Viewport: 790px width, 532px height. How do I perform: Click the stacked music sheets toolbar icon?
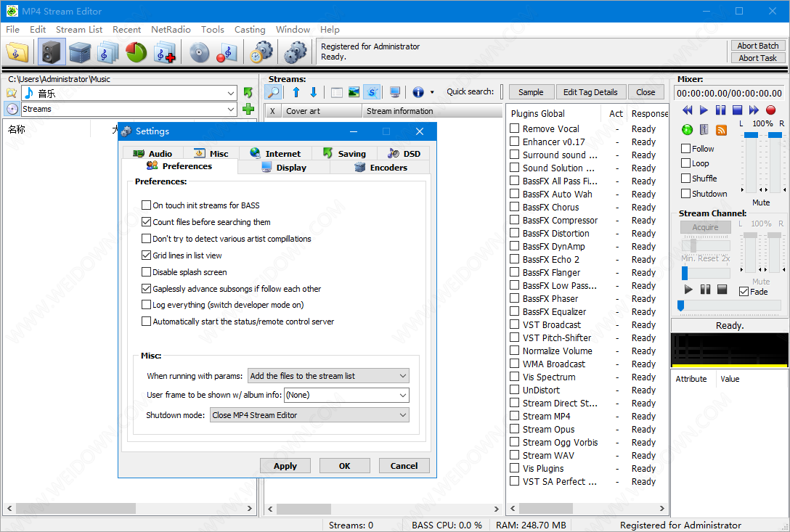point(107,52)
